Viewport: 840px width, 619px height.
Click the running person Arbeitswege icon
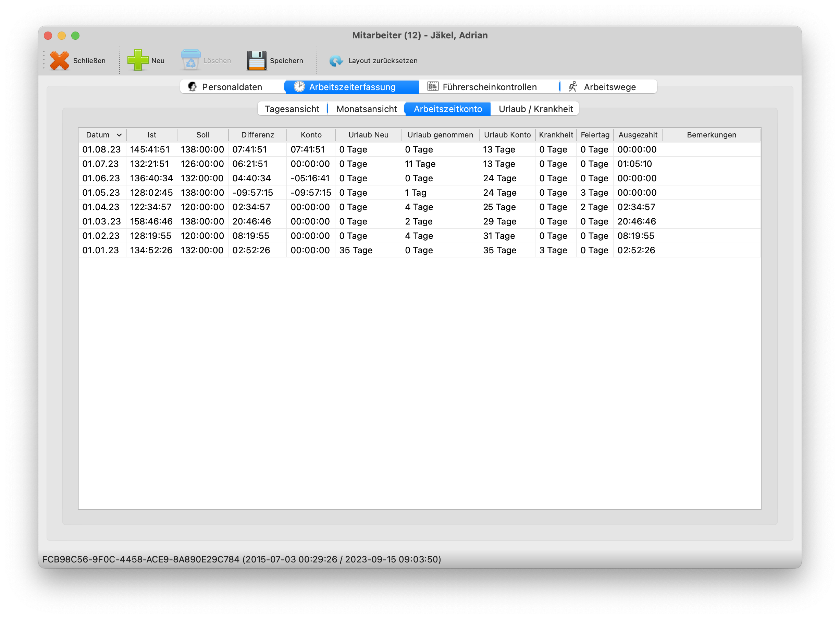coord(572,87)
